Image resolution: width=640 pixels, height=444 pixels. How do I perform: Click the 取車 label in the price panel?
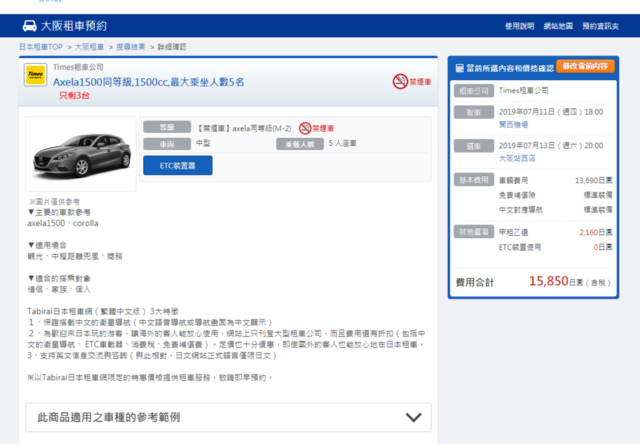pyautogui.click(x=473, y=112)
